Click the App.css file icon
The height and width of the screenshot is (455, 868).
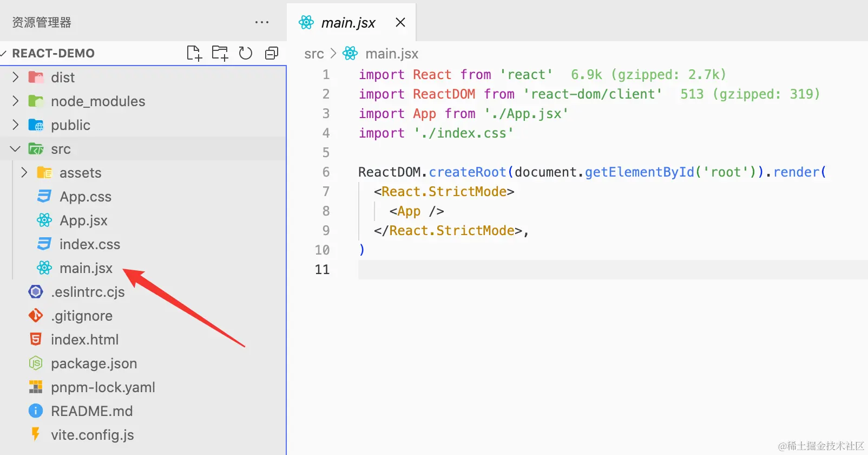[x=44, y=197]
